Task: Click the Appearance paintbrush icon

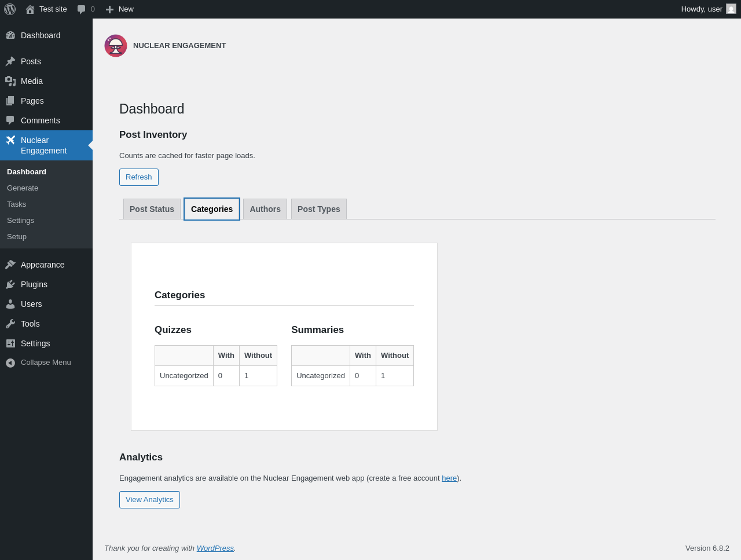Action: coord(10,265)
